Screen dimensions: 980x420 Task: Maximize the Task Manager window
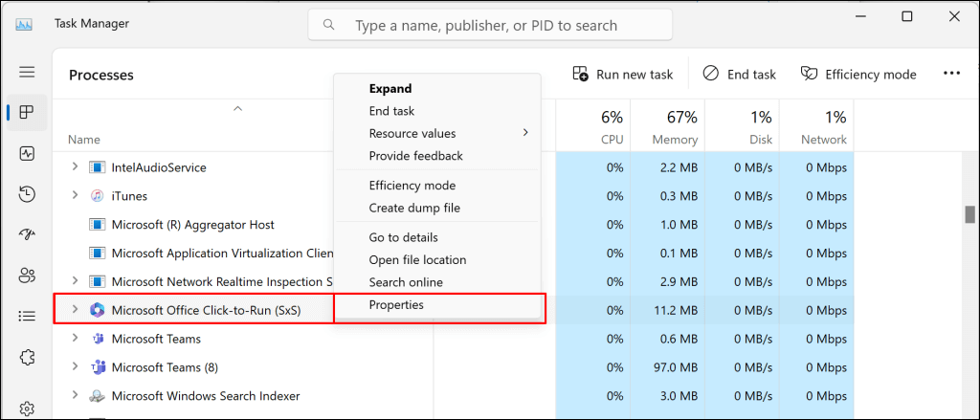907,17
